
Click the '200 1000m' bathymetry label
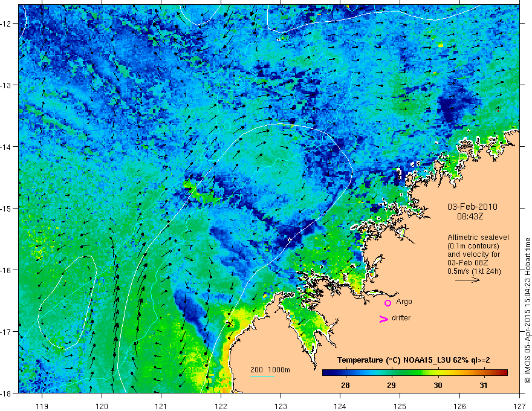(x=270, y=370)
